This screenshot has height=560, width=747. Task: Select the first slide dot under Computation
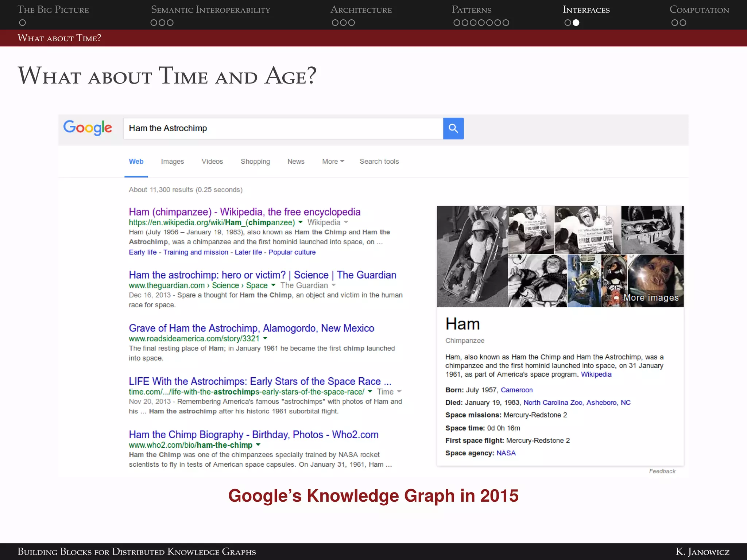(675, 23)
